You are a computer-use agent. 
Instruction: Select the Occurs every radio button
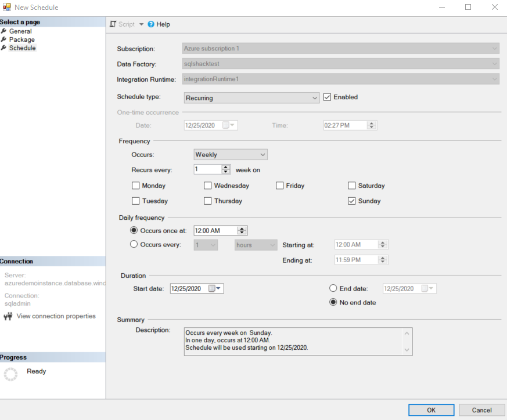(x=134, y=245)
